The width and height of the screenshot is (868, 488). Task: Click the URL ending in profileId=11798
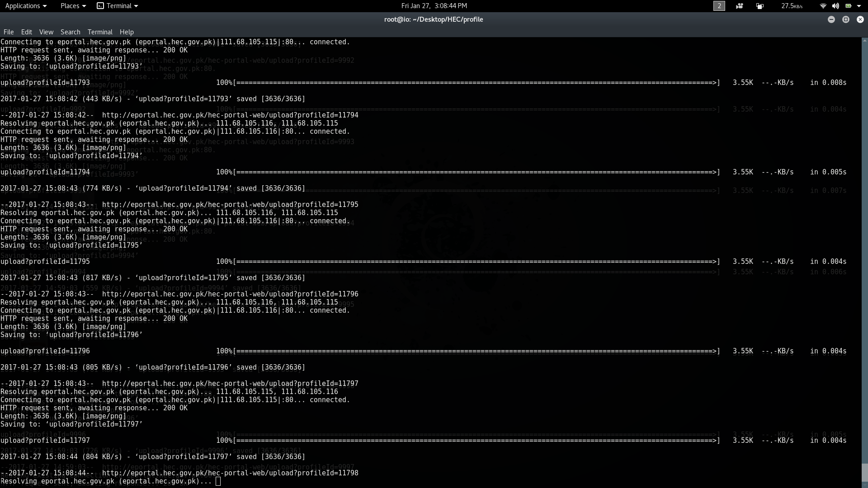point(230,473)
